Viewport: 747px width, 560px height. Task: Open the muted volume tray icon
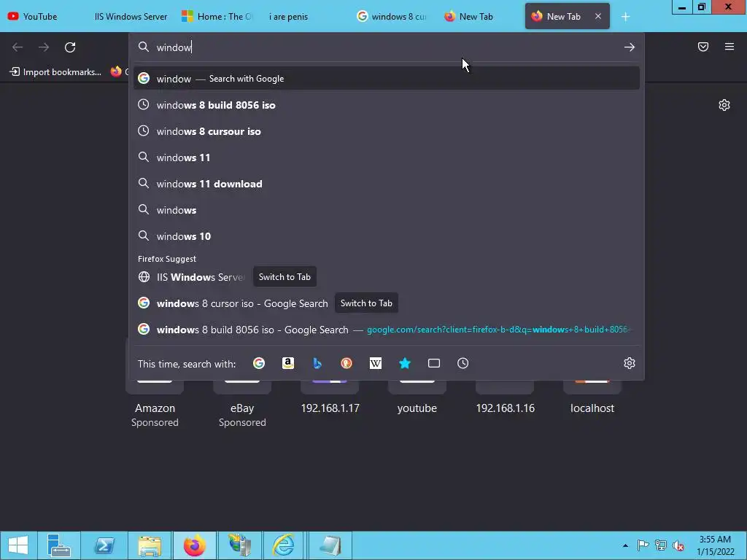(678, 545)
